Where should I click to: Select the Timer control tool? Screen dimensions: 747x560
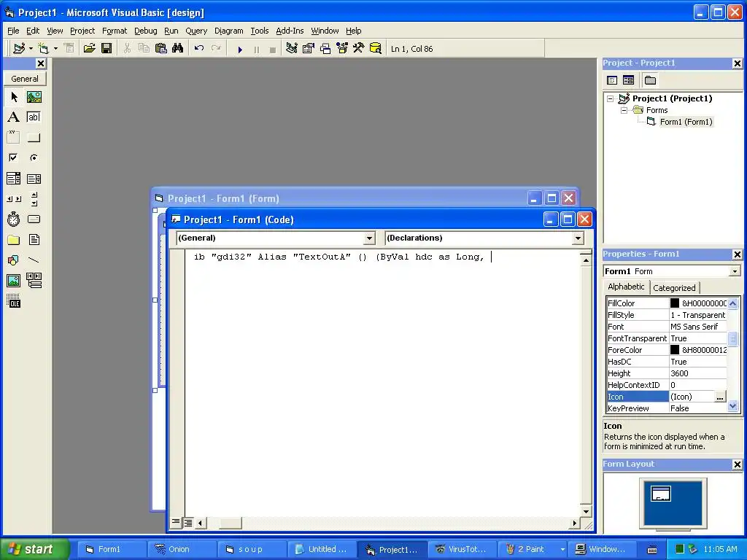pyautogui.click(x=13, y=219)
